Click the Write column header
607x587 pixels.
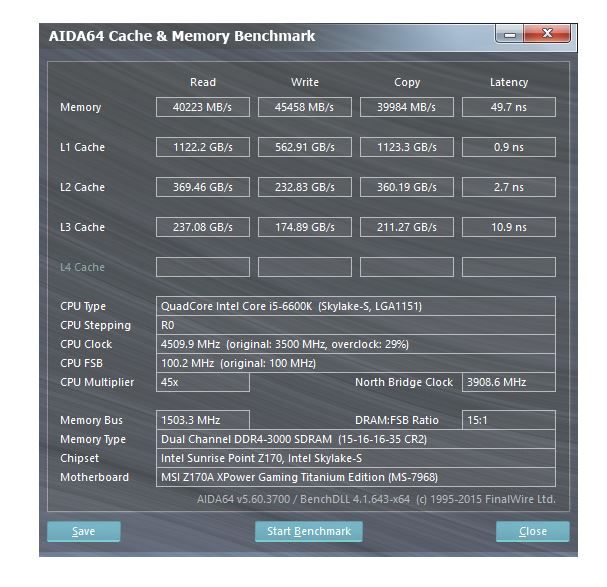click(x=305, y=82)
